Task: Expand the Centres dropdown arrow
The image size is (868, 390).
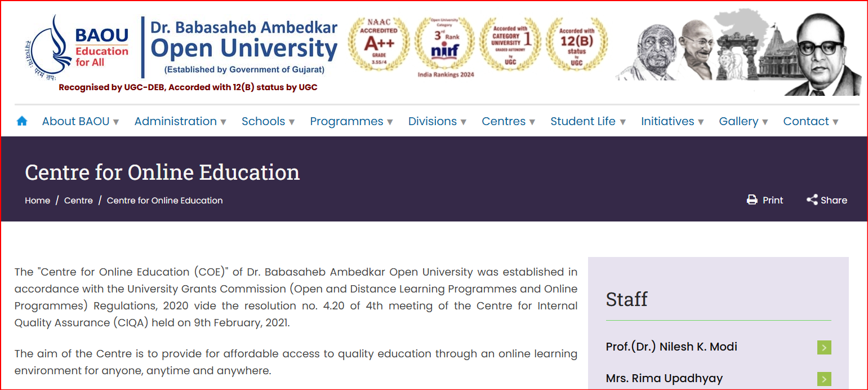Action: click(x=532, y=122)
